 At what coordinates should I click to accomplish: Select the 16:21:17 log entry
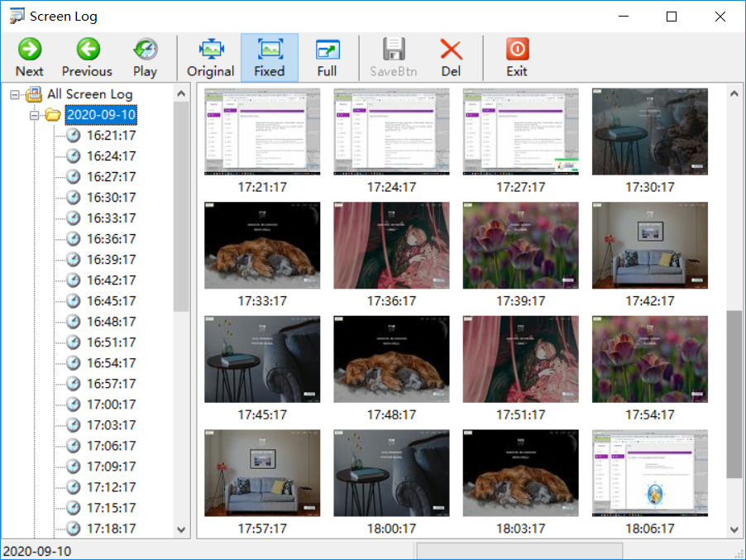pos(111,136)
